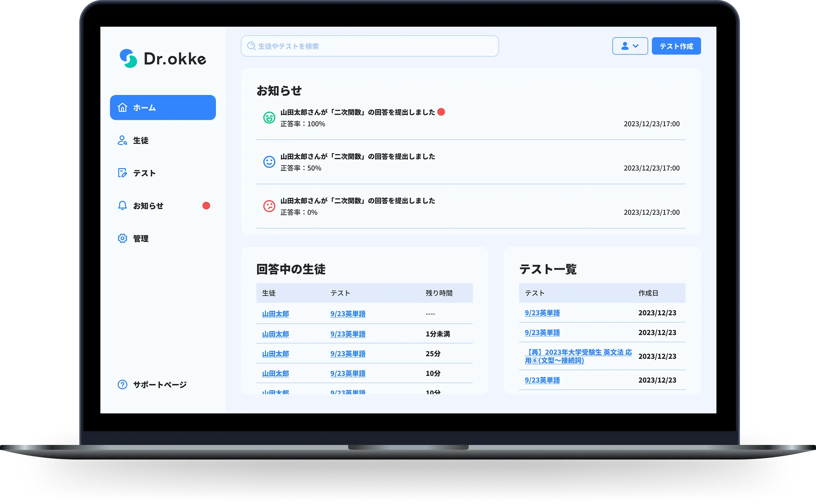The image size is (816, 504).
Task: Open second 9/23英単語 in テスト一覧
Action: (542, 332)
